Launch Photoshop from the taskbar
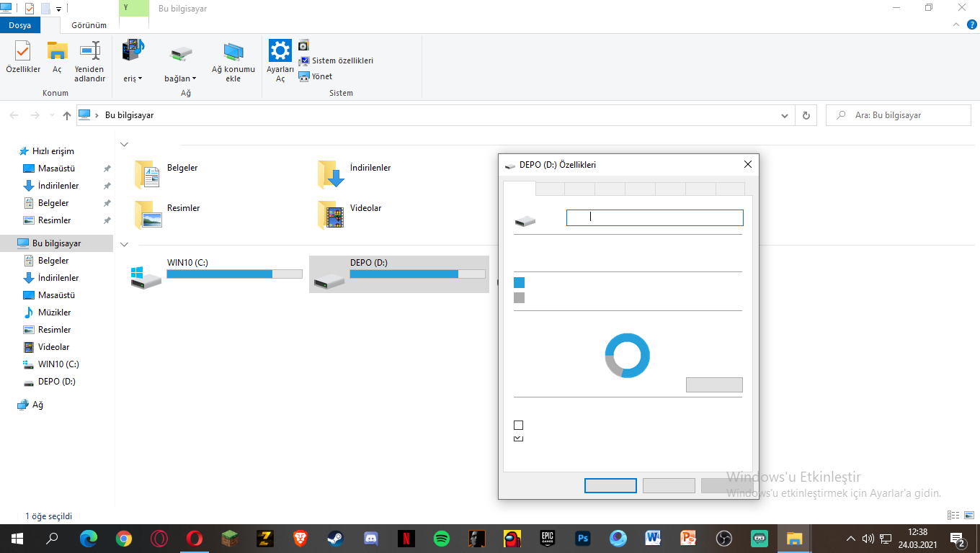The image size is (980, 553). tap(583, 538)
